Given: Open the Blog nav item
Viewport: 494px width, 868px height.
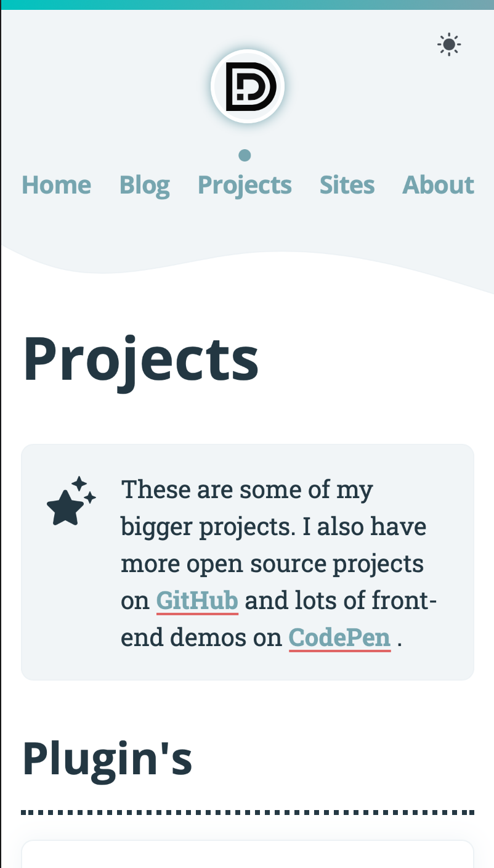Looking at the screenshot, I should [145, 185].
